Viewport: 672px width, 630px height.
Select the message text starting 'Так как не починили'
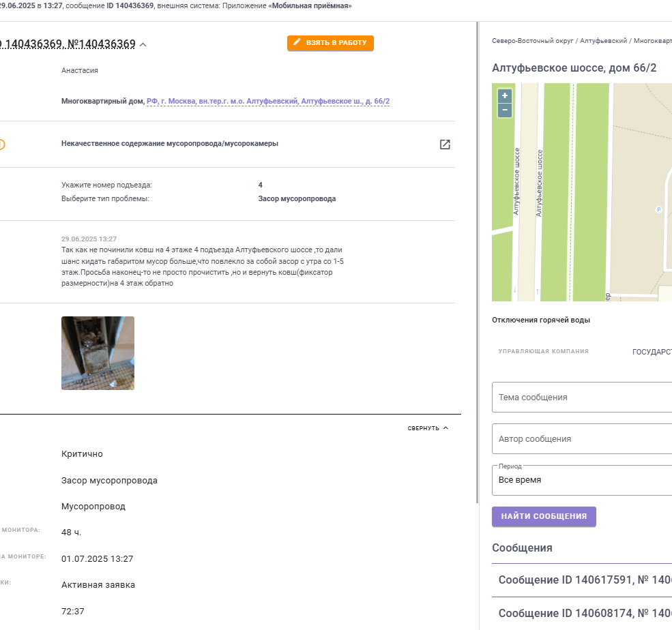coord(203,267)
